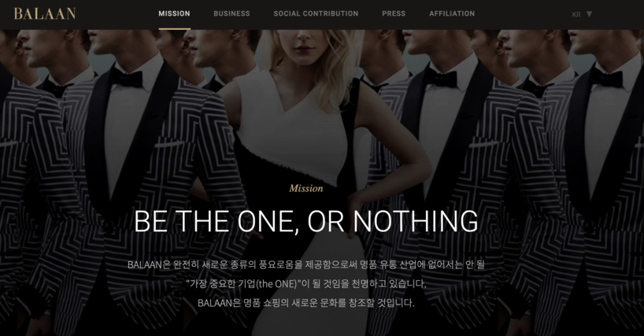
Task: Click the line 'BALAAN은 명품 쇼핑의 새로운 문화를'
Action: [306, 303]
